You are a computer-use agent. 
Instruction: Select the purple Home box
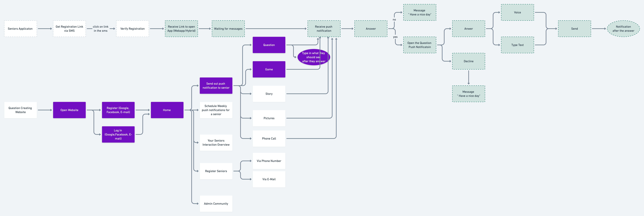167,110
